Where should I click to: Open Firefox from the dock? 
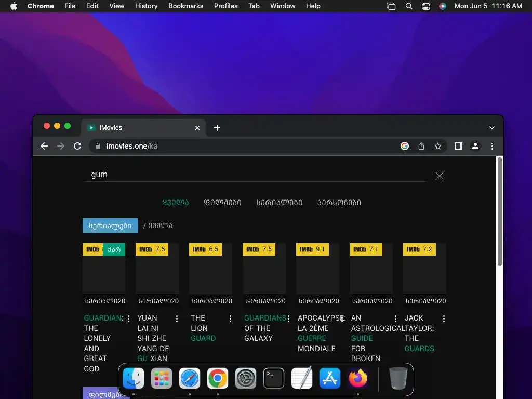357,378
